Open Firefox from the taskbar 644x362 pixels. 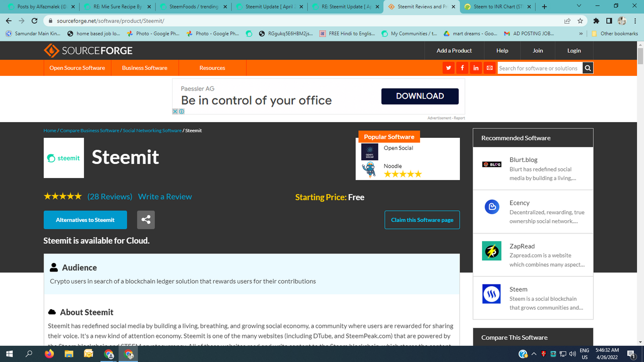click(x=49, y=354)
